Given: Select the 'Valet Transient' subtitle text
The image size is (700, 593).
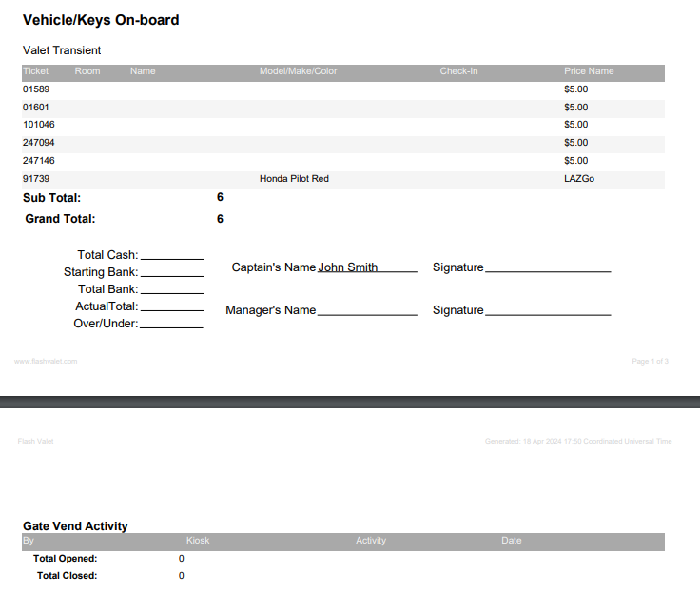Looking at the screenshot, I should pos(62,50).
